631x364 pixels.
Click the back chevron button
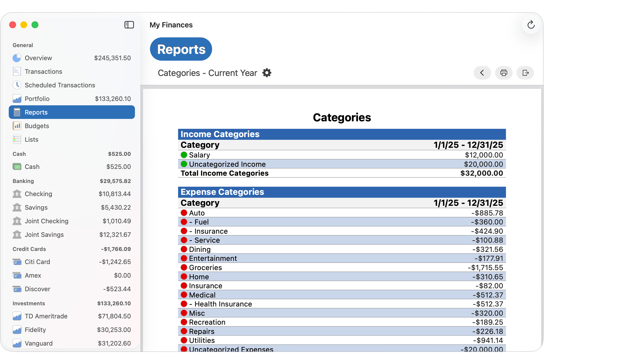click(482, 73)
